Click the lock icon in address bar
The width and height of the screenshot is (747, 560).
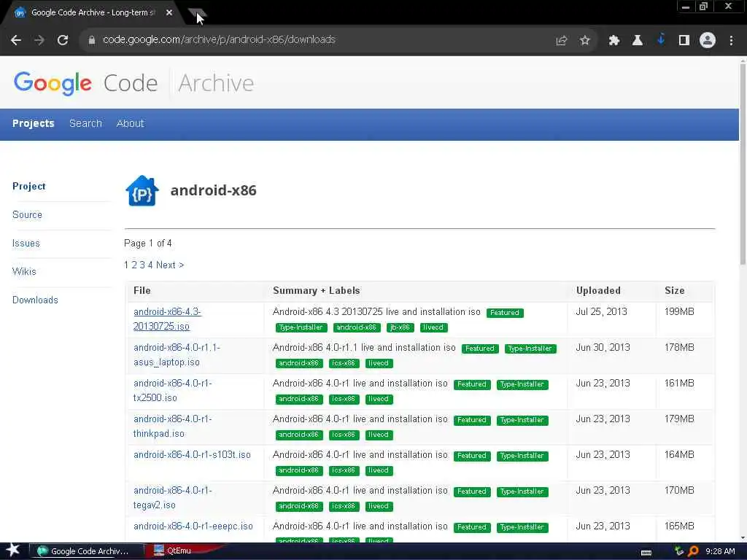tap(92, 40)
